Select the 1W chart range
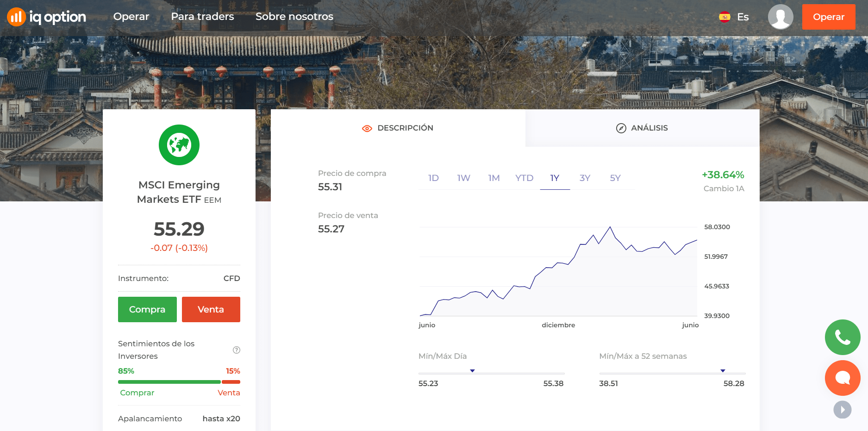Image resolution: width=868 pixels, height=431 pixels. click(x=463, y=178)
